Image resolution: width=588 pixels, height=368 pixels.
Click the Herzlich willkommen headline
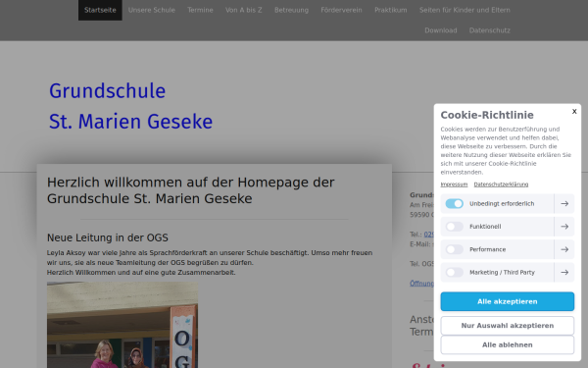pyautogui.click(x=190, y=190)
